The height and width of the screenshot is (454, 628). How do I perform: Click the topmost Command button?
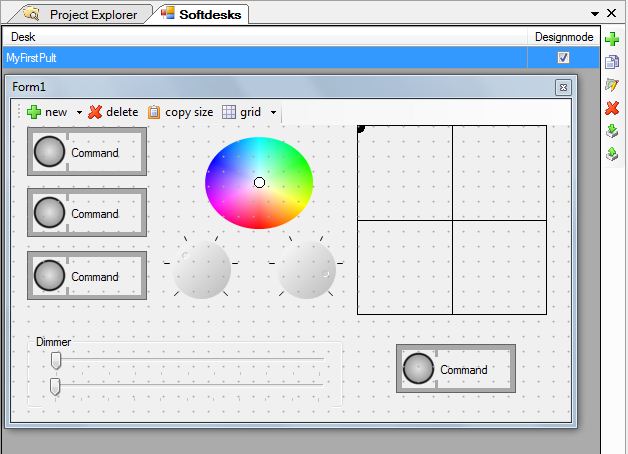click(x=87, y=152)
